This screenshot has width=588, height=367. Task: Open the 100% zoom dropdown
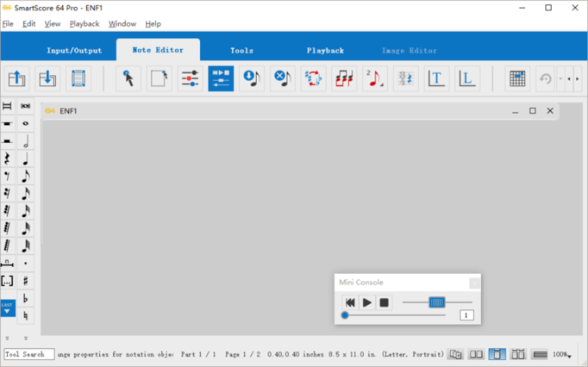coord(561,354)
